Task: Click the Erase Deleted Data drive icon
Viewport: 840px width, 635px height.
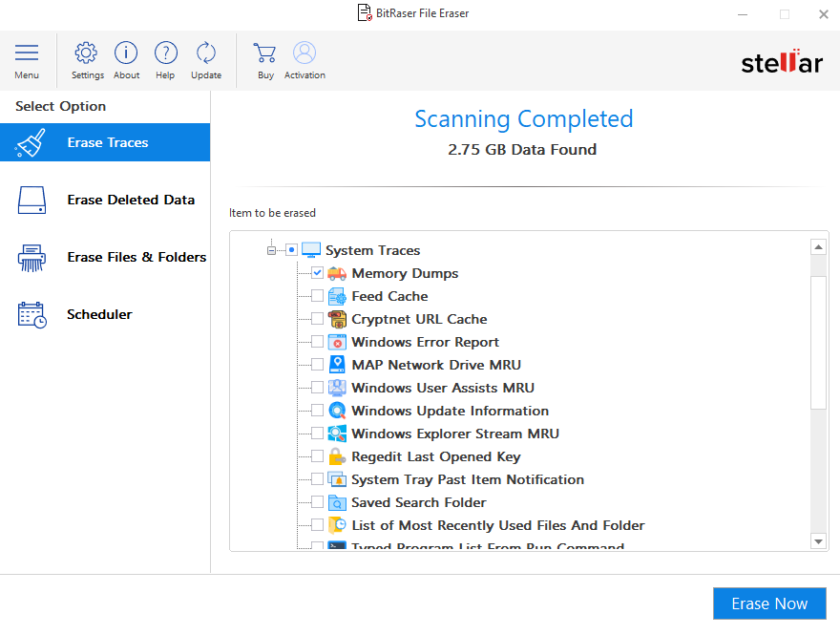Action: pyautogui.click(x=31, y=200)
